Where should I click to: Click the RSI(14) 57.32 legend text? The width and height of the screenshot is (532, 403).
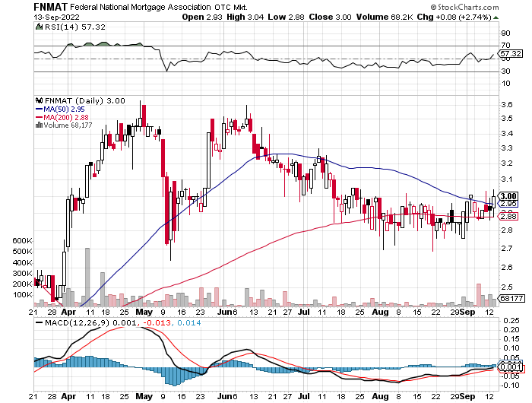(x=75, y=27)
